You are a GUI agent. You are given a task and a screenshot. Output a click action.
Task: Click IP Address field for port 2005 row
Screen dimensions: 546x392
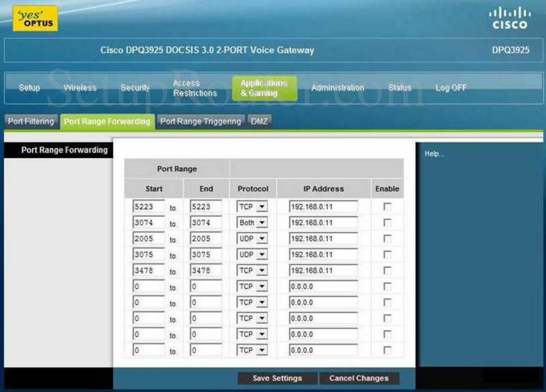coord(323,239)
